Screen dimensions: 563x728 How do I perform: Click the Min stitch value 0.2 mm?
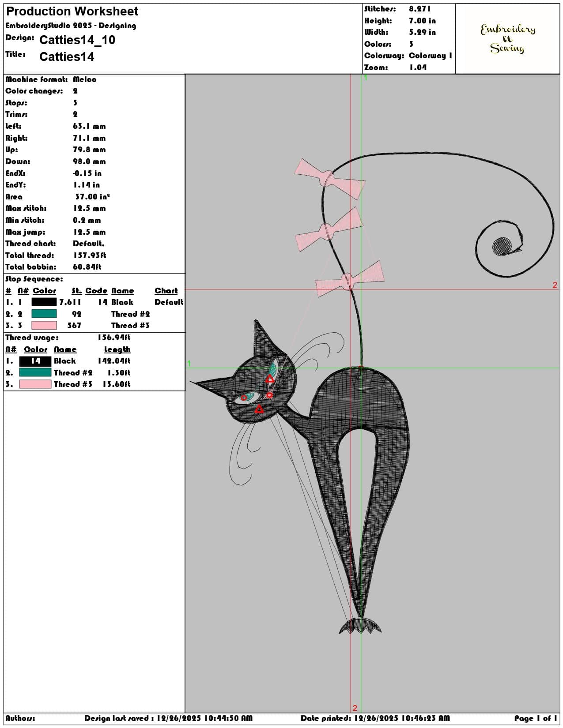click(87, 220)
